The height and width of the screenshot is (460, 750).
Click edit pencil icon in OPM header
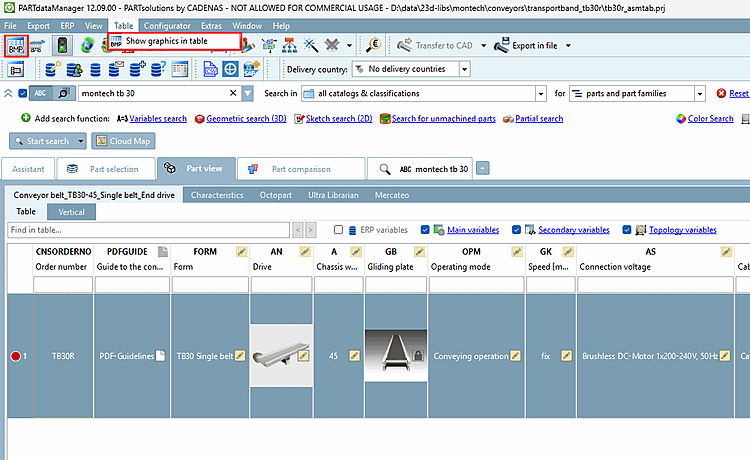(517, 252)
